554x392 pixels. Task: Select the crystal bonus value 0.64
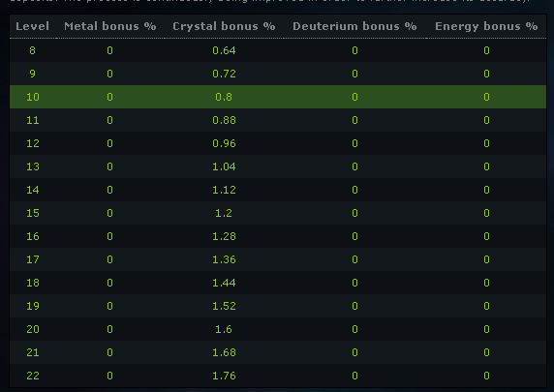pyautogui.click(x=224, y=50)
